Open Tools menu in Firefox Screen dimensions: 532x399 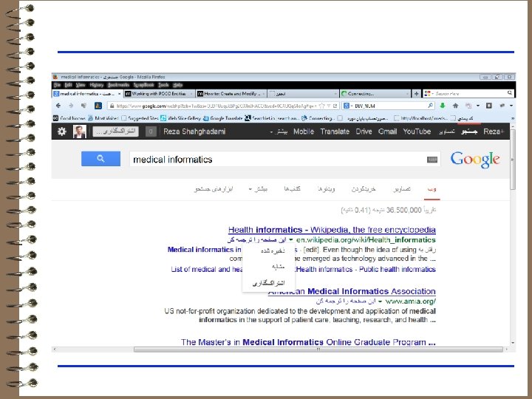pos(163,85)
